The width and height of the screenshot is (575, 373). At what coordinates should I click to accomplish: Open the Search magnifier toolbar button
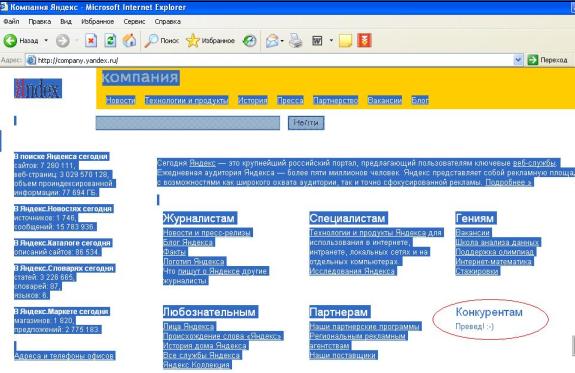161,40
